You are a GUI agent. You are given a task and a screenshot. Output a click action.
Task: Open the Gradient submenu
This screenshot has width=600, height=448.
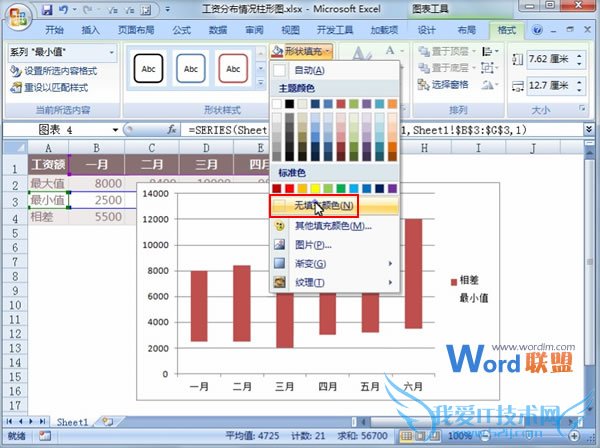point(390,263)
